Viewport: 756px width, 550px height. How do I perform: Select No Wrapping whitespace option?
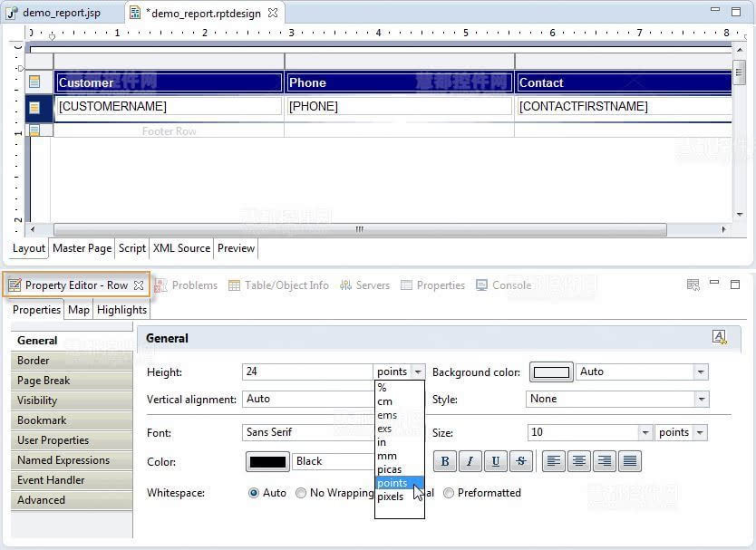click(x=301, y=493)
